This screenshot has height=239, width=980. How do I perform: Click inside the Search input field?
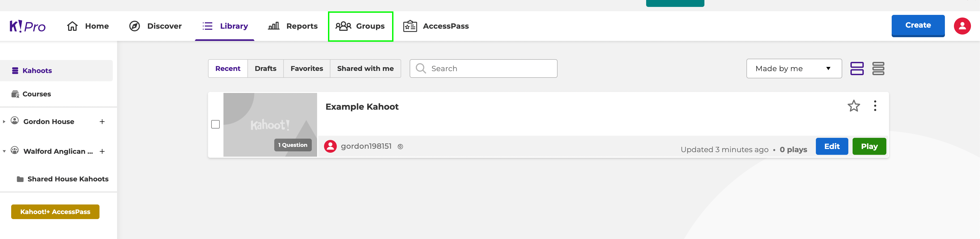pos(483,69)
